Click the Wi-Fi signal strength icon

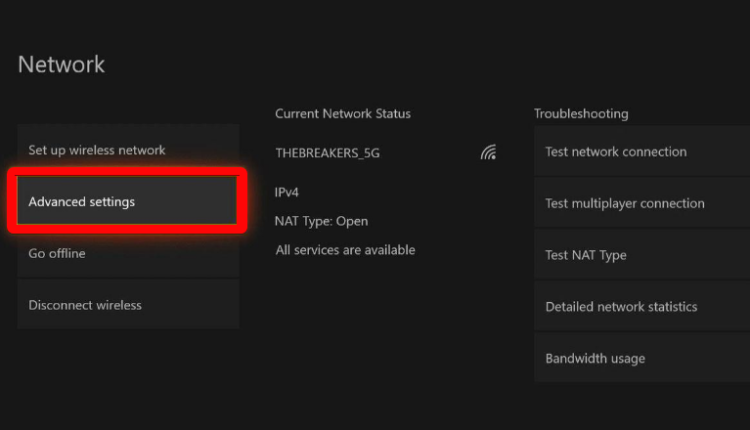click(x=488, y=153)
